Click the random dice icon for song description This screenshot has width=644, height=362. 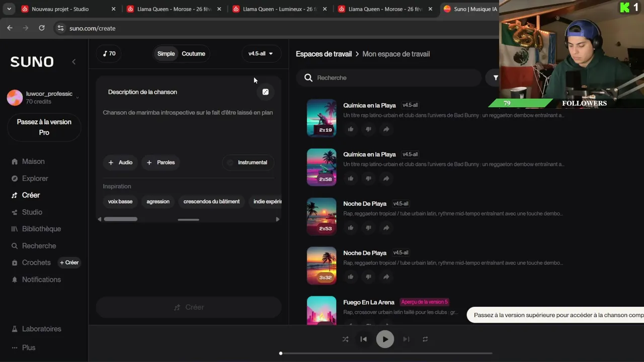(x=266, y=92)
